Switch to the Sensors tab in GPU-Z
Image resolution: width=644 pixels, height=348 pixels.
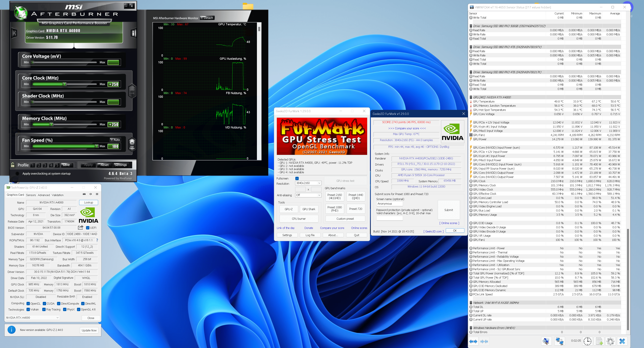31,195
